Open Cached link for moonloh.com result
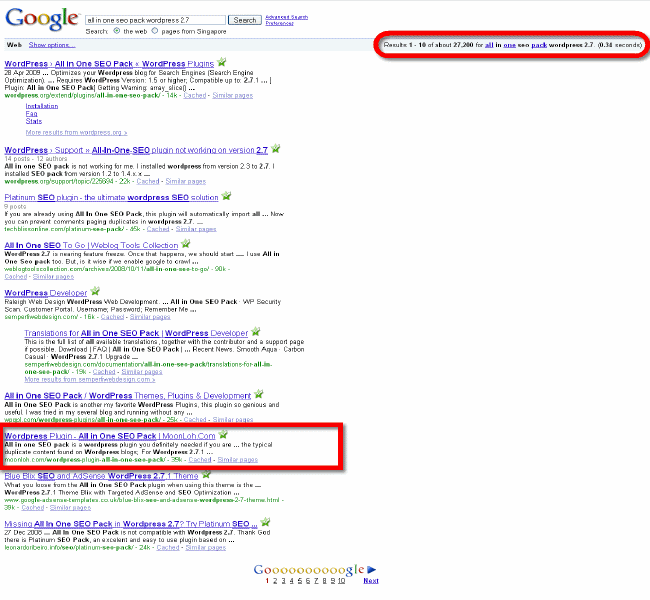650x600 pixels. (200, 459)
